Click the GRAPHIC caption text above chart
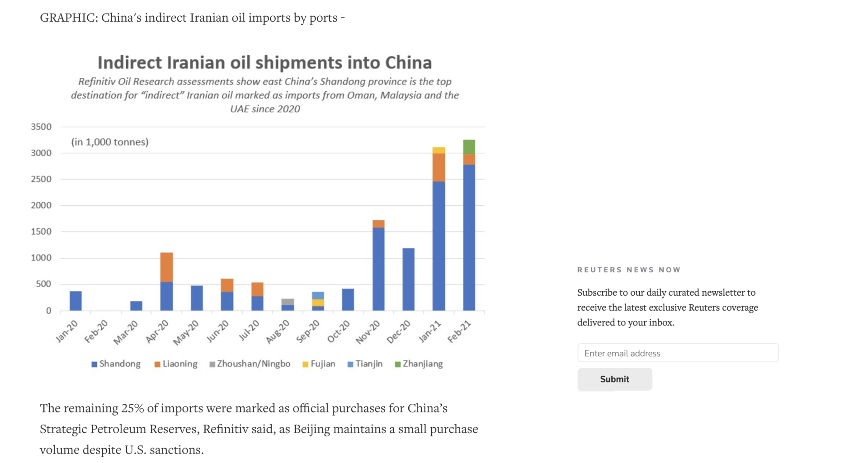 (x=192, y=18)
